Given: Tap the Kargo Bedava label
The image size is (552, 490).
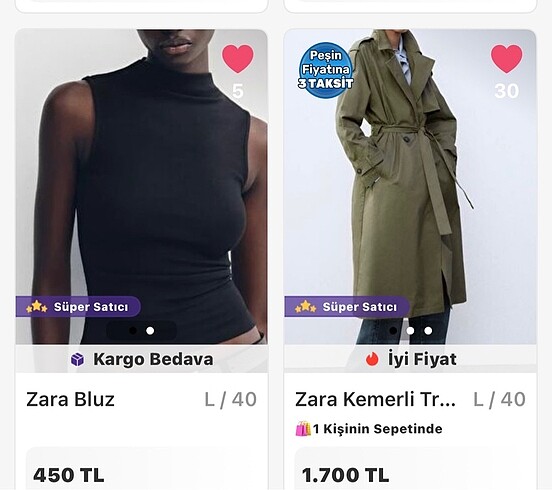Looking at the screenshot, I should [x=153, y=359].
